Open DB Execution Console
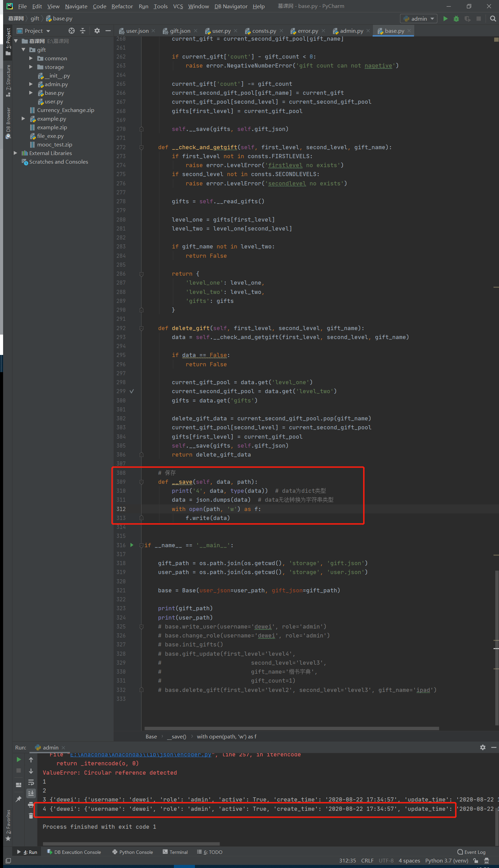The height and width of the screenshot is (868, 499). (x=74, y=852)
